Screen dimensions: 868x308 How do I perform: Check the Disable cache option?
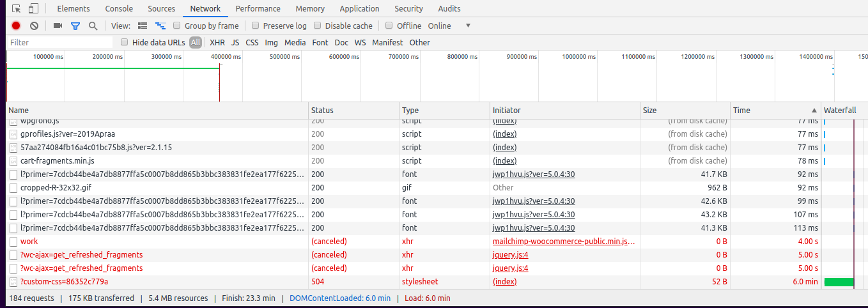(318, 26)
